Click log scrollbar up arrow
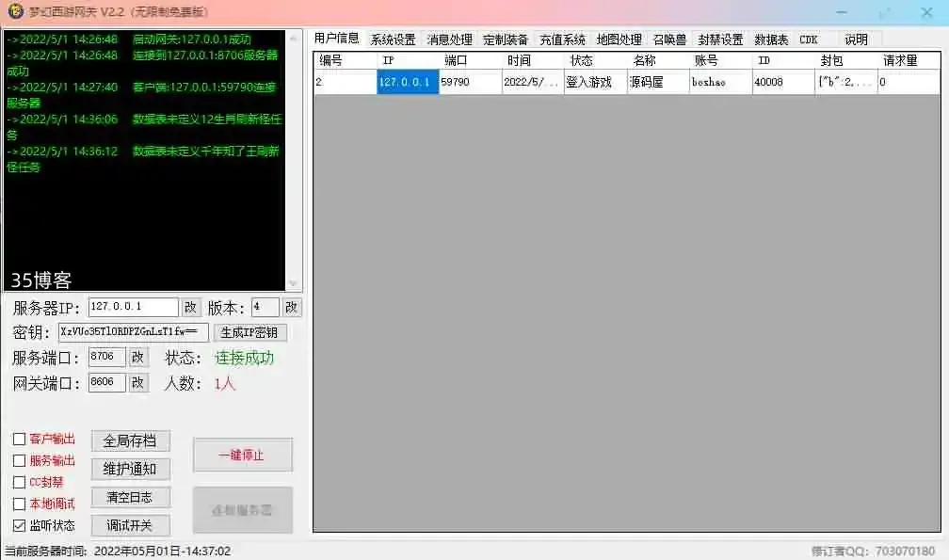 (294, 38)
